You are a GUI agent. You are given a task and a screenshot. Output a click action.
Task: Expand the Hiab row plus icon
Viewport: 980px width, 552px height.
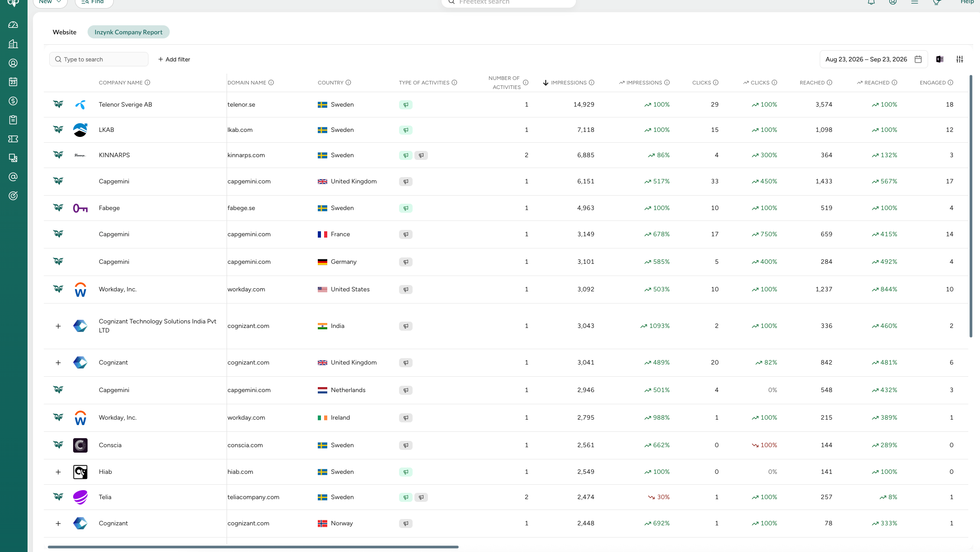pyautogui.click(x=58, y=472)
